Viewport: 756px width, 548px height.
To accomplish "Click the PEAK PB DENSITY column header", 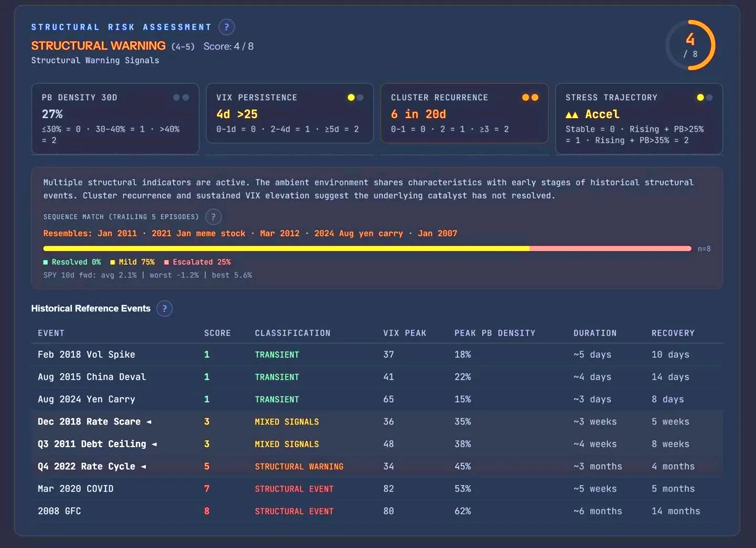I will [495, 333].
